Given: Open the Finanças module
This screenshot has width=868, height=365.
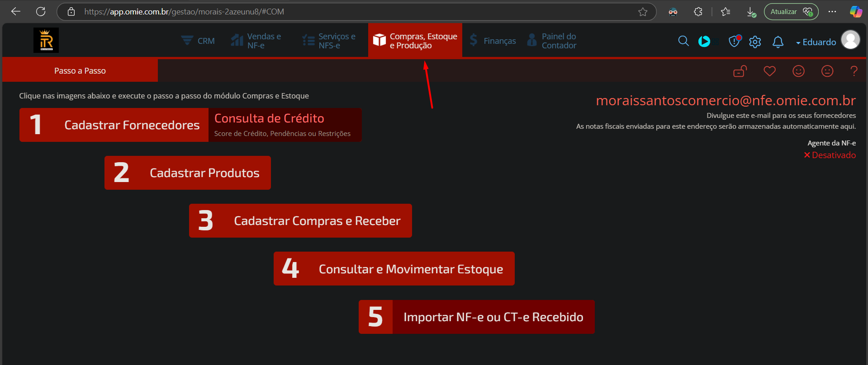Looking at the screenshot, I should click(x=493, y=41).
